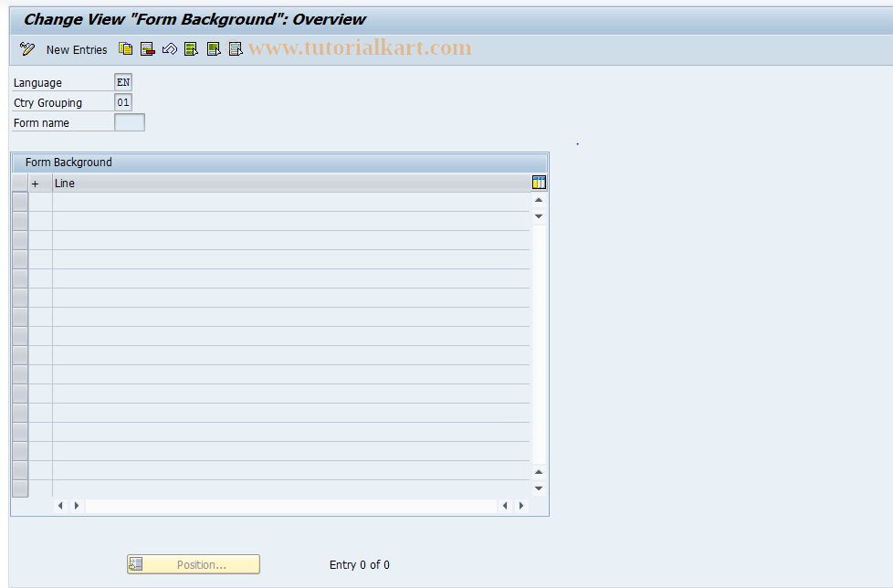
Task: Click the scroll down arrow below the top up arrow
Action: point(539,216)
